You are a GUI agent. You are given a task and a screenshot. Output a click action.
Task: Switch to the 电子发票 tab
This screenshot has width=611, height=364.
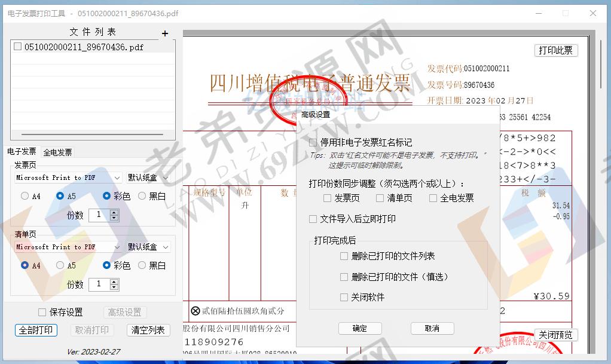coord(21,151)
